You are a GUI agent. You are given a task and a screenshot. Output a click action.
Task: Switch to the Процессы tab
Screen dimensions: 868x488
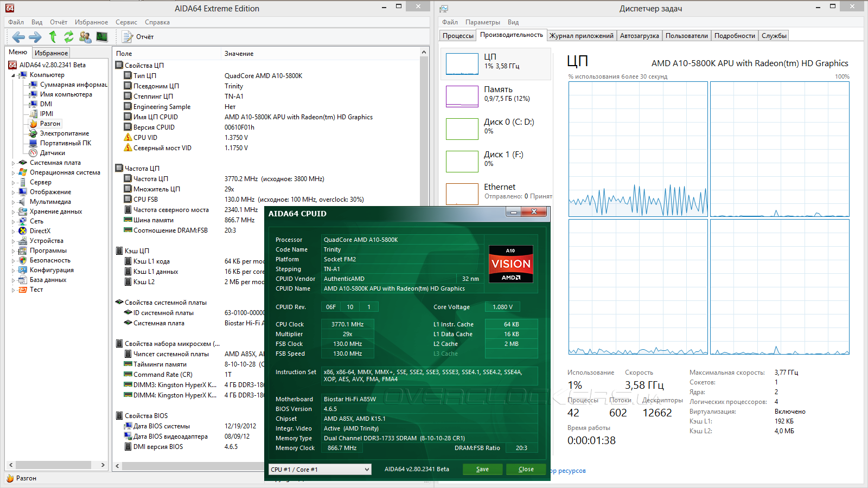point(458,36)
